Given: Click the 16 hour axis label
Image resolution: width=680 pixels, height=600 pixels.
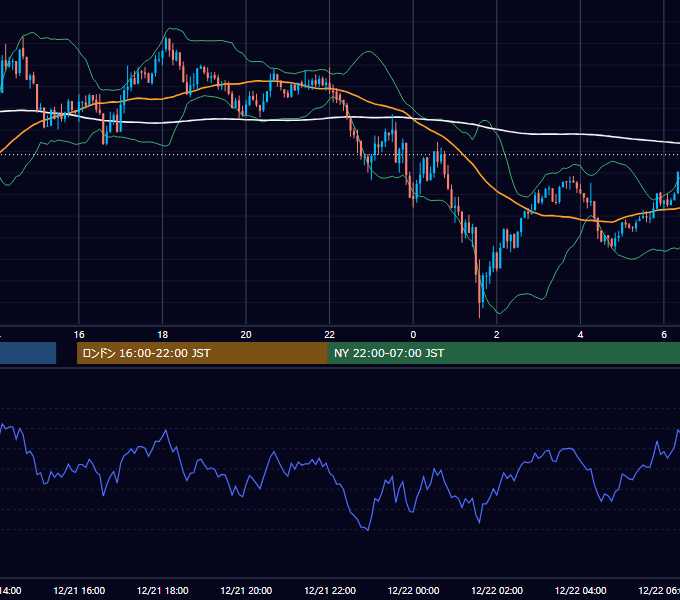Looking at the screenshot, I should [79, 335].
